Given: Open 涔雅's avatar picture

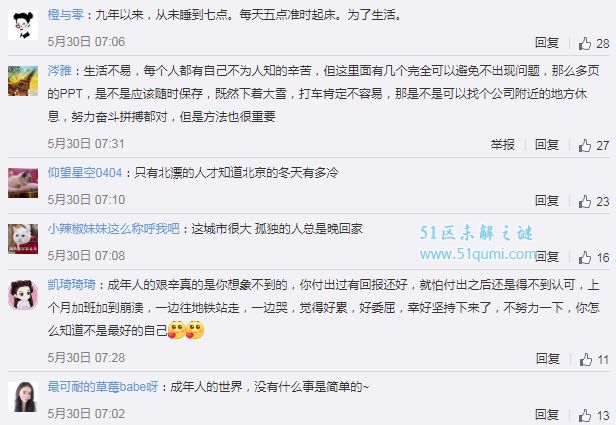Looking at the screenshot, I should (23, 81).
